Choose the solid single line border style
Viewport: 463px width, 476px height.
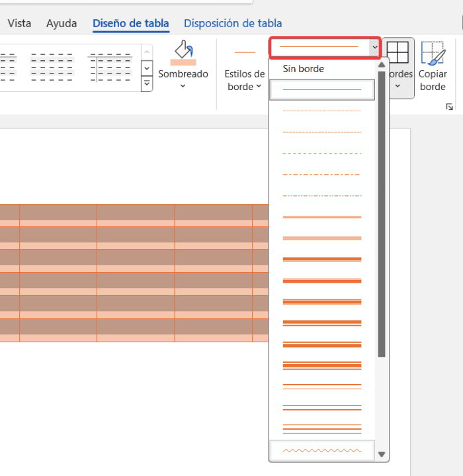click(322, 90)
